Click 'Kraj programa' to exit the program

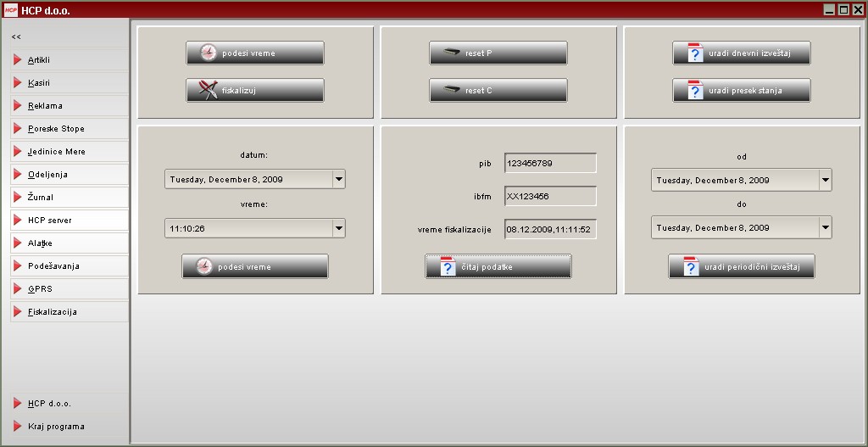tap(56, 427)
